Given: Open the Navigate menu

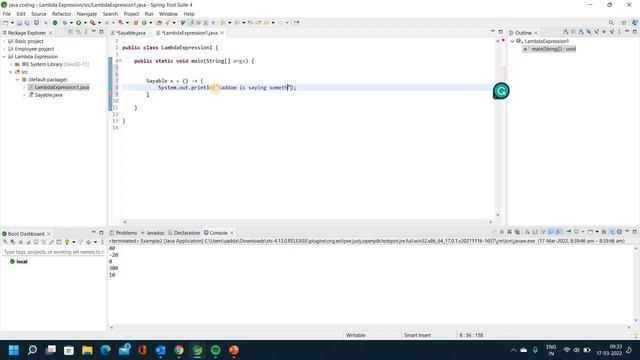Looking at the screenshot, I should click(x=87, y=14).
